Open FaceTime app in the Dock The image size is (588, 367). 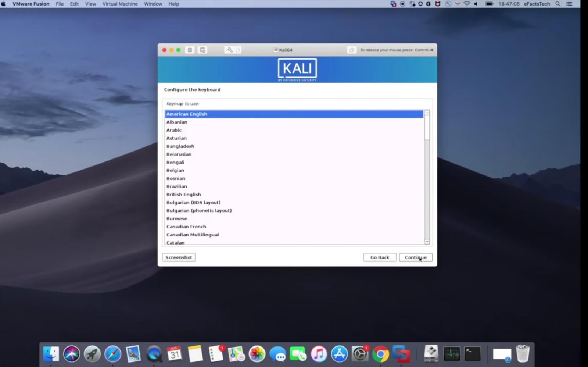298,354
